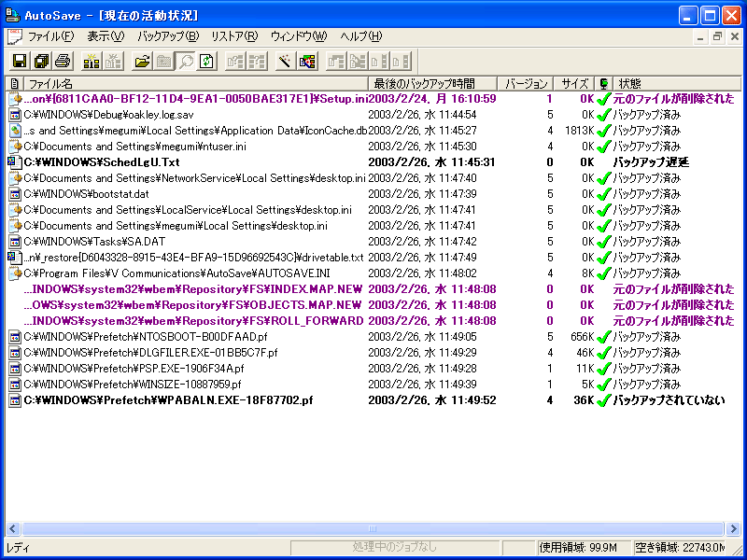Click the 656K size cell
This screenshot has height=560, width=747.
click(582, 337)
